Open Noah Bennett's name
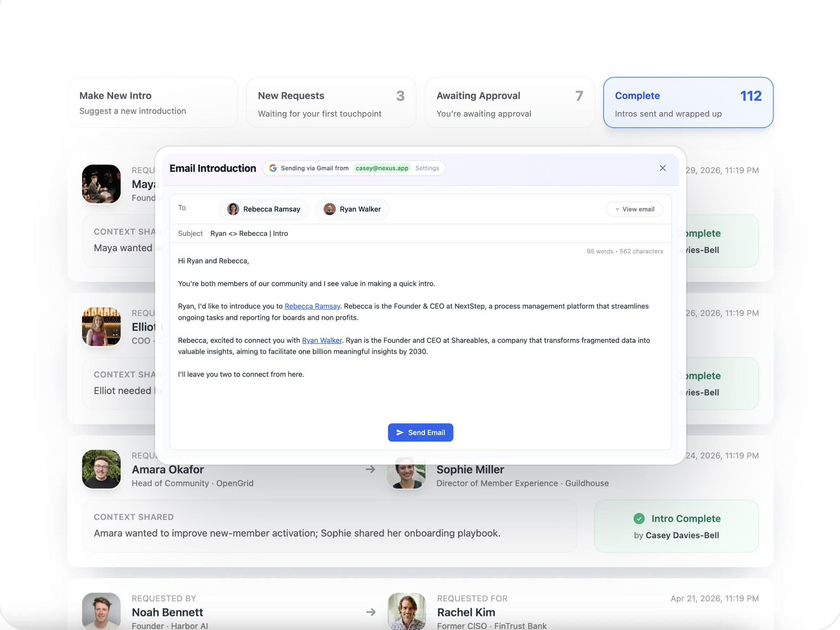840x630 pixels. pyautogui.click(x=167, y=612)
